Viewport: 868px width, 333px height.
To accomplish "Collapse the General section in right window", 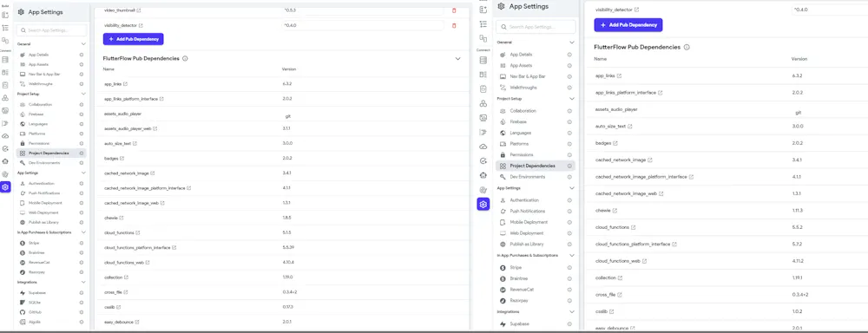I will [572, 42].
